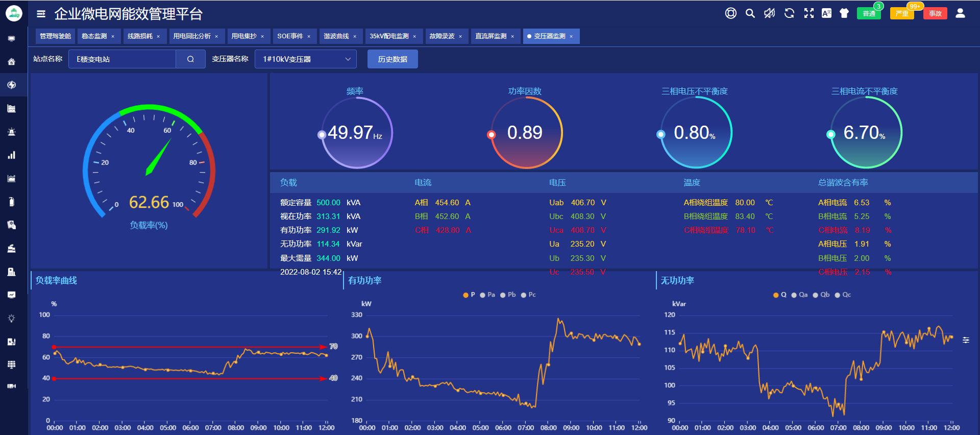Toggle the Qb series in 无功功率 legend
This screenshot has height=435, width=980.
(x=821, y=295)
